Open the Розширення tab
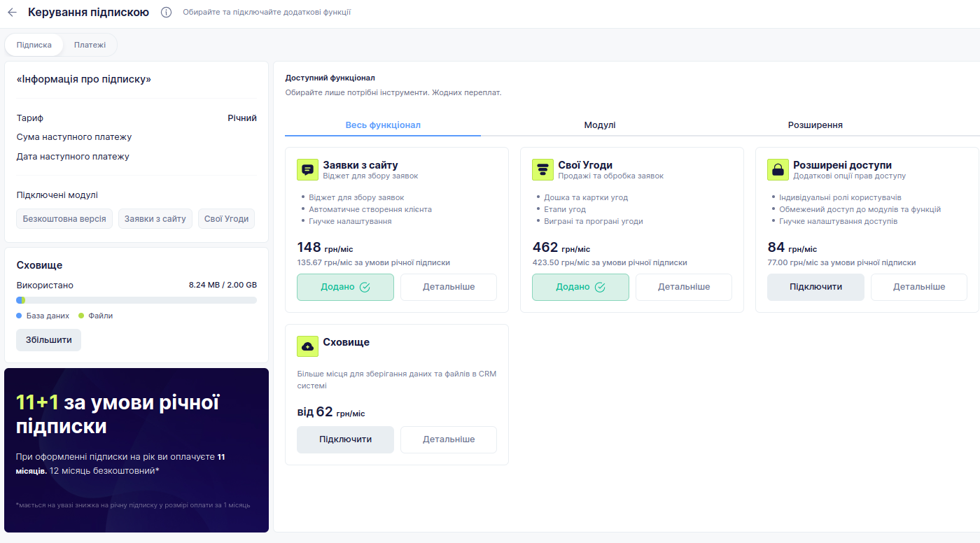This screenshot has width=980, height=543. [x=815, y=125]
